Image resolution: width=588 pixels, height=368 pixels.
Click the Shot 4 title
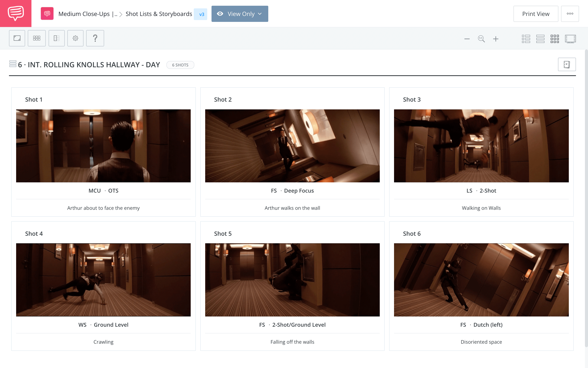click(34, 234)
